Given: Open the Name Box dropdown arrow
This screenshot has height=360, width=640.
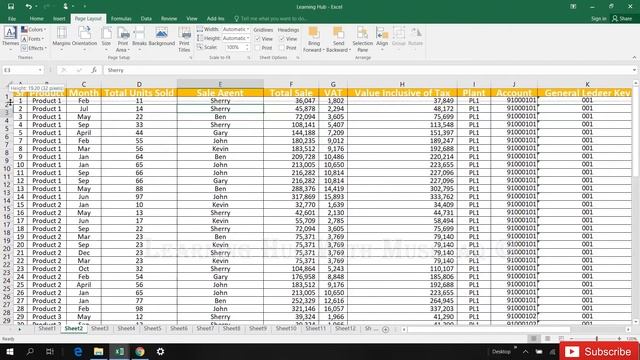Looking at the screenshot, I should tap(40, 70).
